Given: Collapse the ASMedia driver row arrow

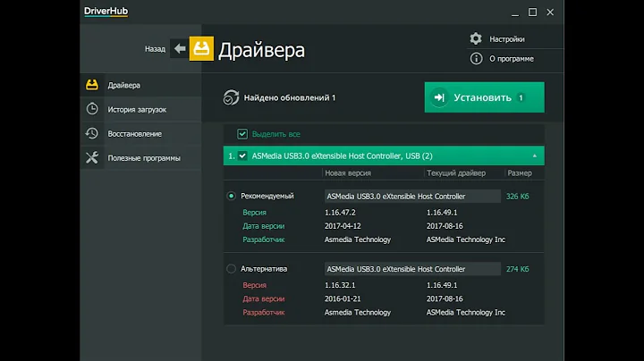Looking at the screenshot, I should 535,155.
